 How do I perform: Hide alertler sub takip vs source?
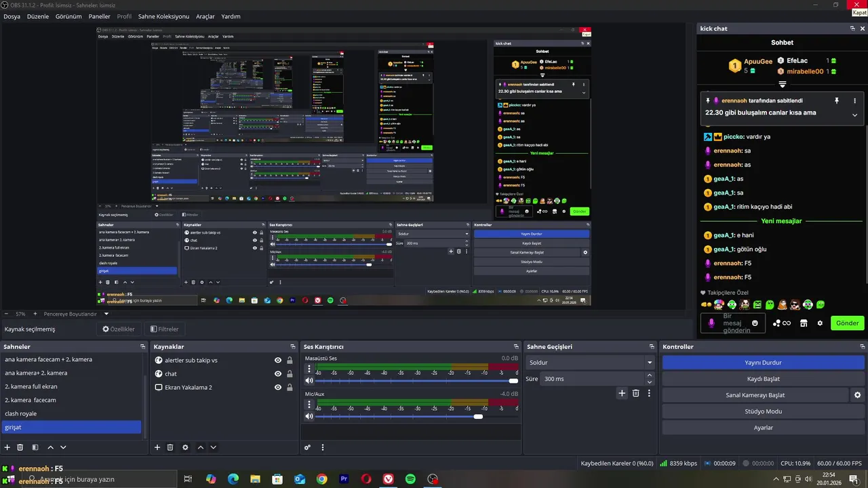point(278,361)
